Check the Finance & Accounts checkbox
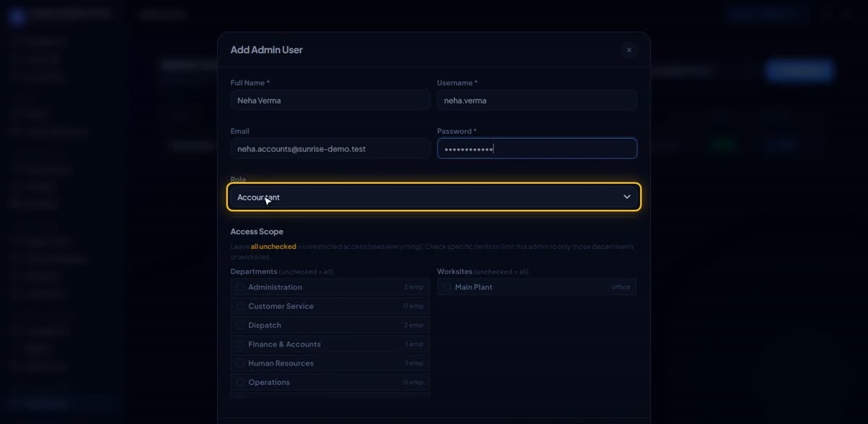 point(240,344)
